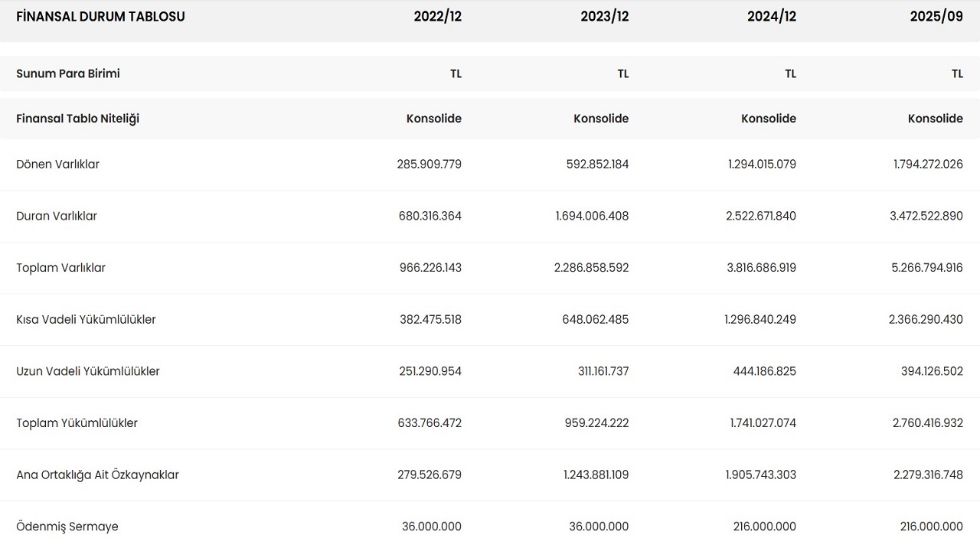Click the Ödenmiş Sermaye row label
The height and width of the screenshot is (551, 980).
click(67, 527)
